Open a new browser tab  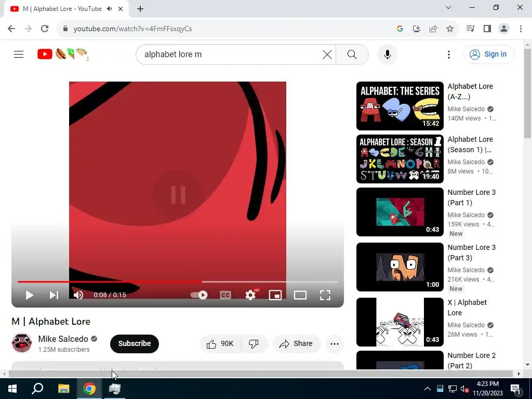[x=140, y=9]
